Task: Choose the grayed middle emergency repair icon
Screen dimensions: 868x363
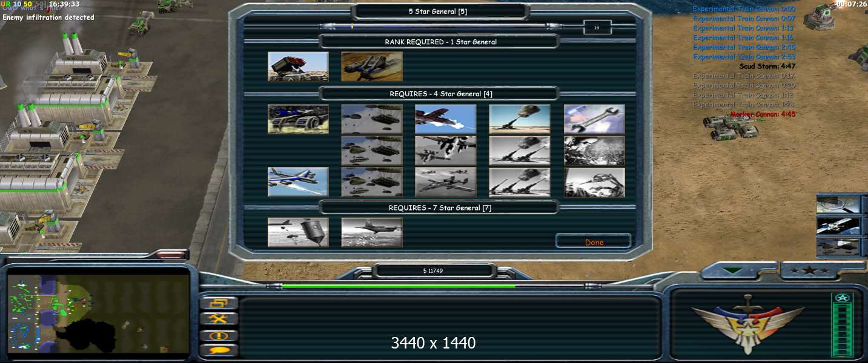Action: [594, 151]
